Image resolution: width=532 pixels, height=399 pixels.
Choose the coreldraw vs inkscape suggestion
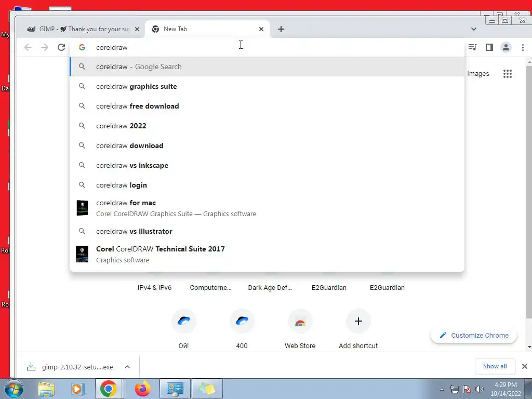tap(267, 165)
